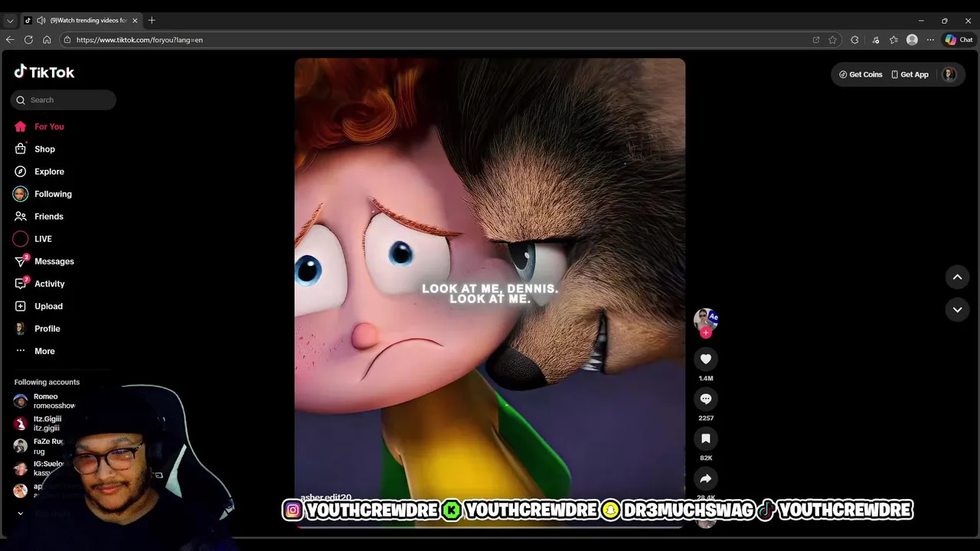Screen dimensions: 980x551
Task: Open browser profile avatar
Action: (x=912, y=40)
